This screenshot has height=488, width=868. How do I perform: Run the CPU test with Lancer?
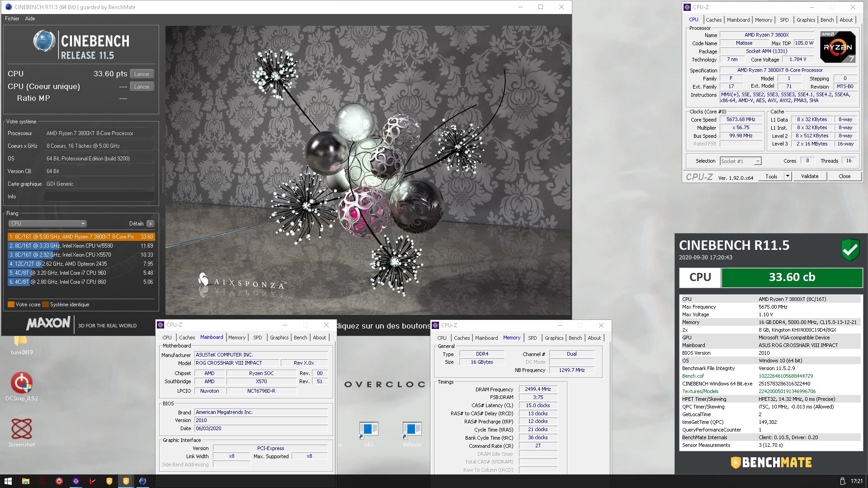pos(142,74)
